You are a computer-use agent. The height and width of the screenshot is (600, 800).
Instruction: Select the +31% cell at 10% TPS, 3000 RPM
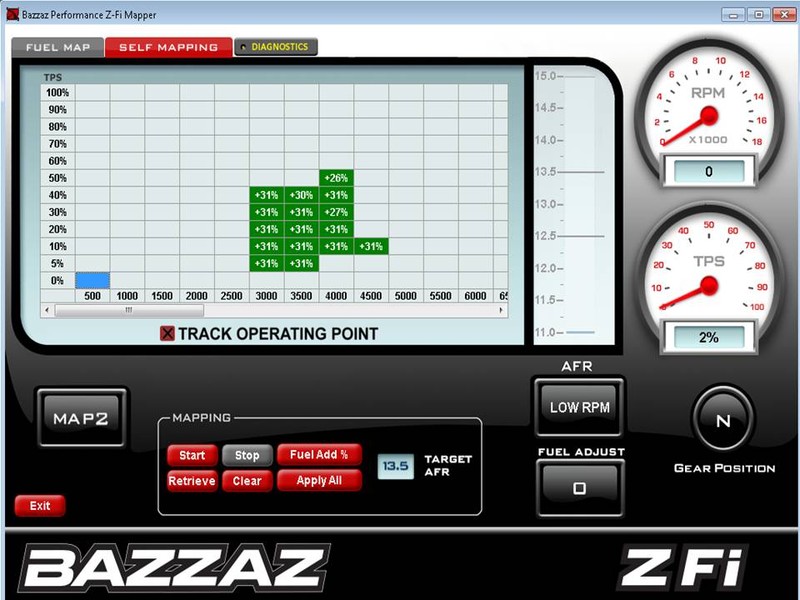coord(266,246)
